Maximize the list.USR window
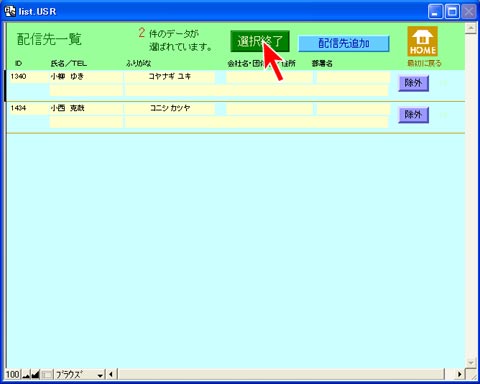Image resolution: width=480 pixels, height=384 pixels. (x=452, y=12)
